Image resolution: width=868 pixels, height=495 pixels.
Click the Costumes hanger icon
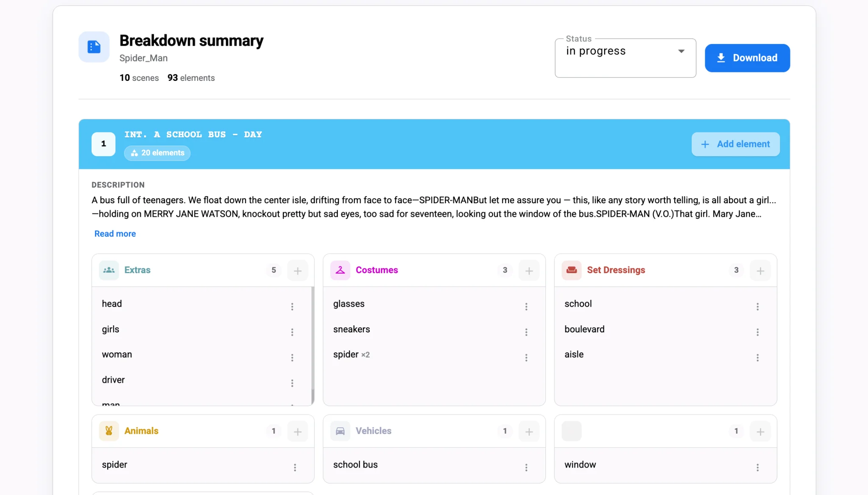[340, 270]
